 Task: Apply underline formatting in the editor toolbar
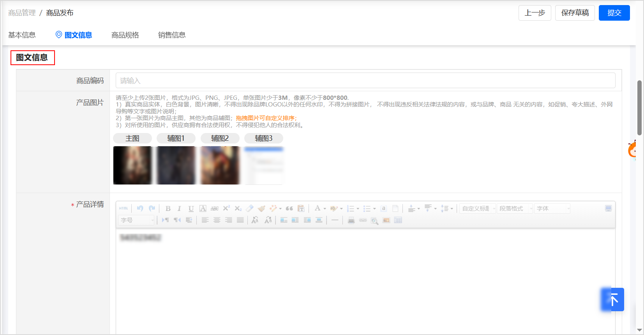coord(191,209)
